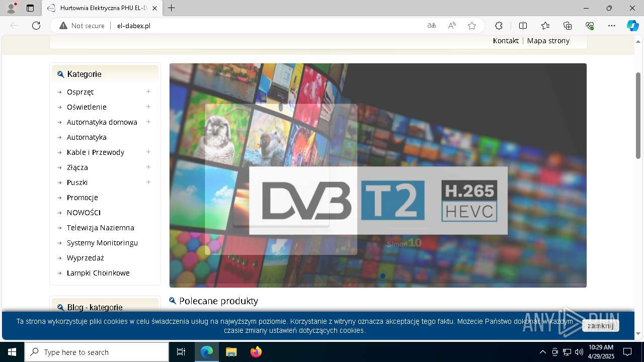
Task: Select the blue slider pagination dot
Action: 383,276
